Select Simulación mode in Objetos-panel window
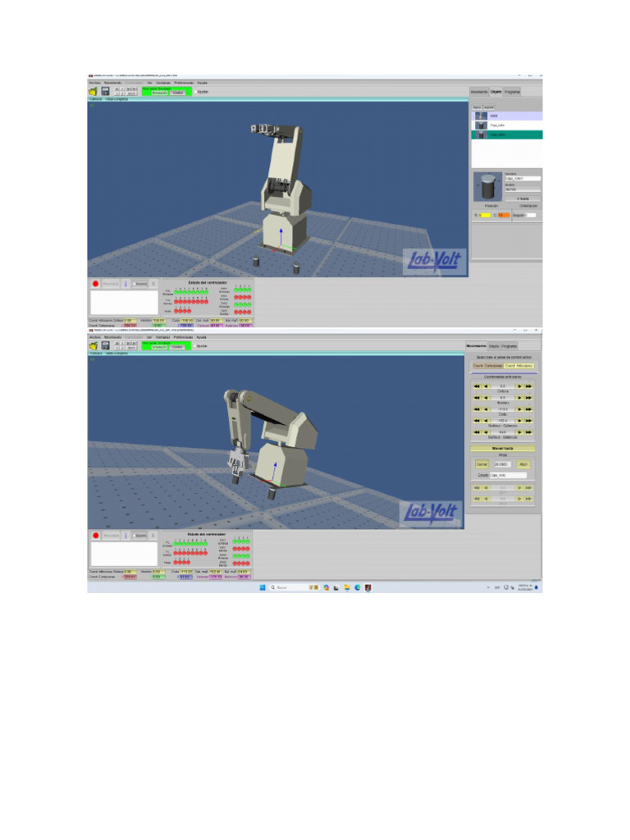The width and height of the screenshot is (630, 840). coord(160,93)
